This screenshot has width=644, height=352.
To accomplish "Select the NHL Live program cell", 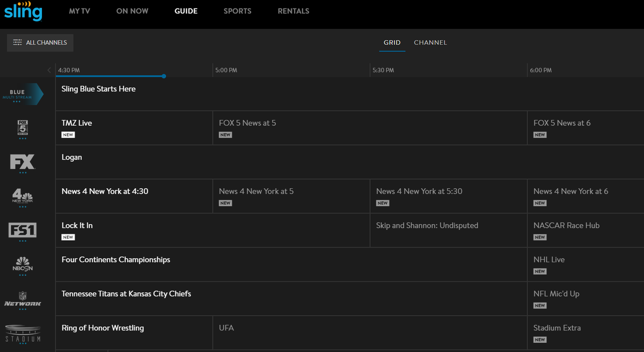I will [585, 264].
